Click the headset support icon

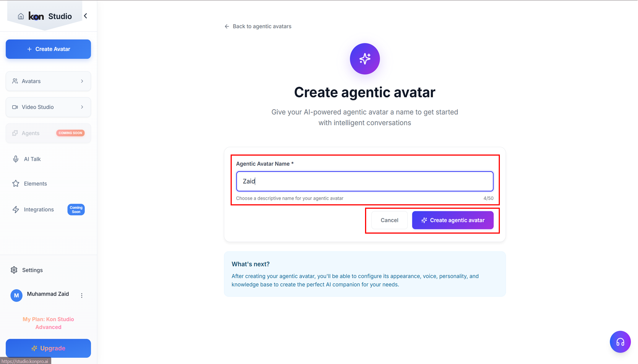click(x=620, y=342)
